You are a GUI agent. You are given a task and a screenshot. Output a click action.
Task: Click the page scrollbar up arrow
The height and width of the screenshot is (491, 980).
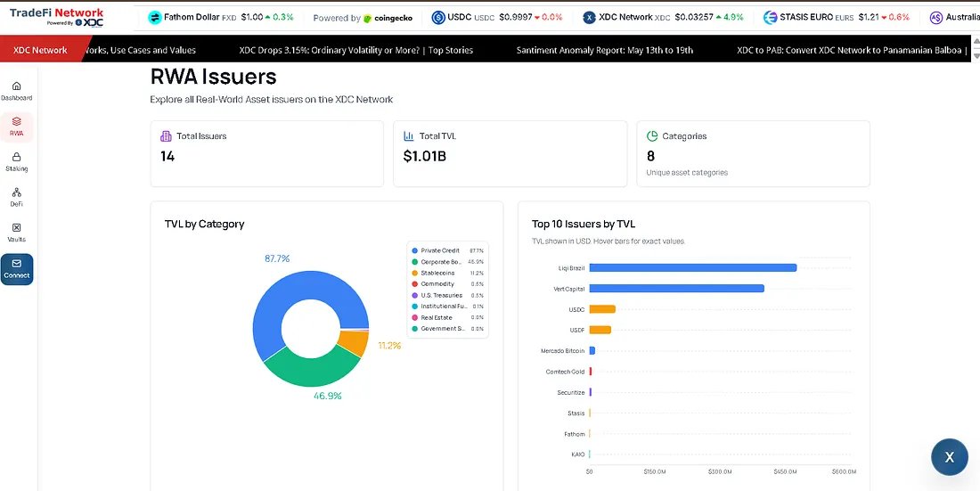pyautogui.click(x=976, y=41)
